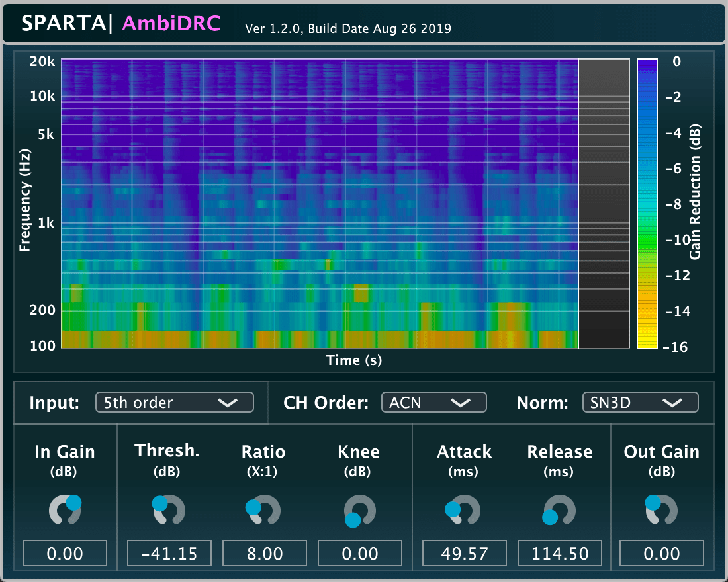This screenshot has height=582, width=728.
Task: Select the Knee value field
Action: 360,553
